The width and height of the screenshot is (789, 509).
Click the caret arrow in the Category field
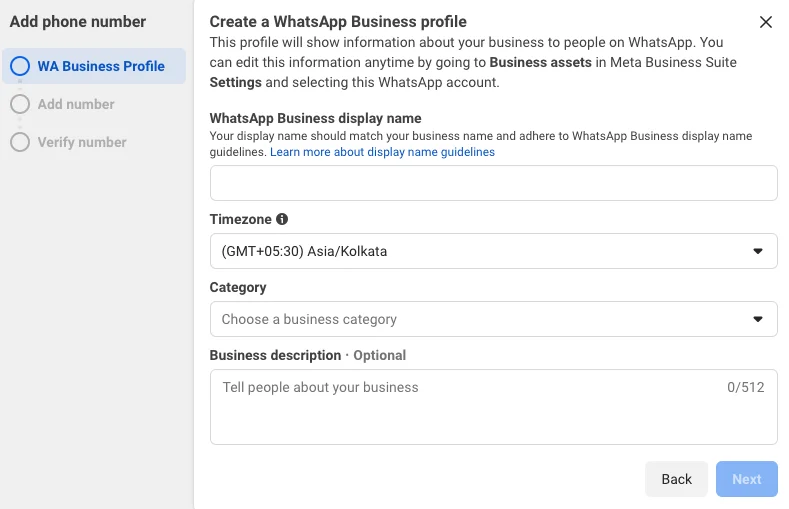pyautogui.click(x=757, y=319)
